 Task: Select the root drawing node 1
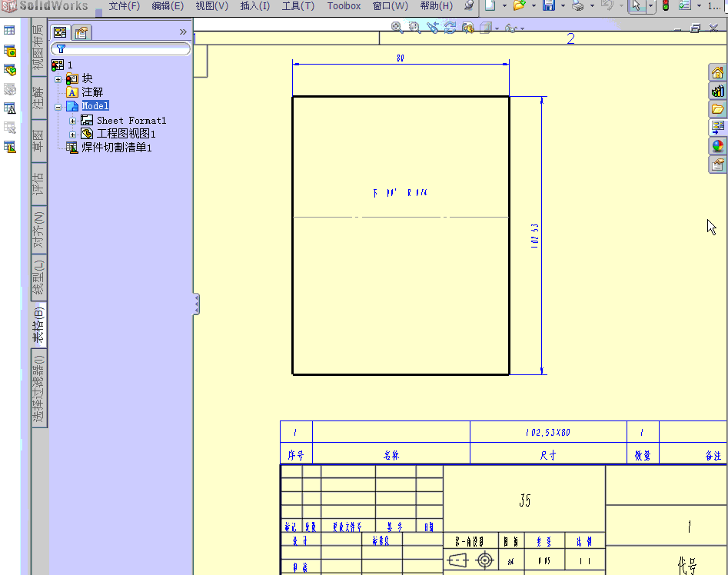pyautogui.click(x=70, y=65)
